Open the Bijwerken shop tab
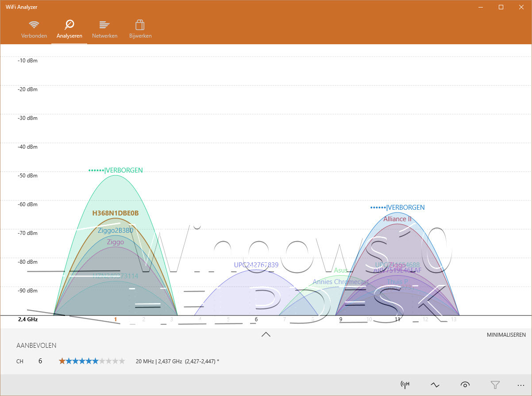 coord(140,29)
